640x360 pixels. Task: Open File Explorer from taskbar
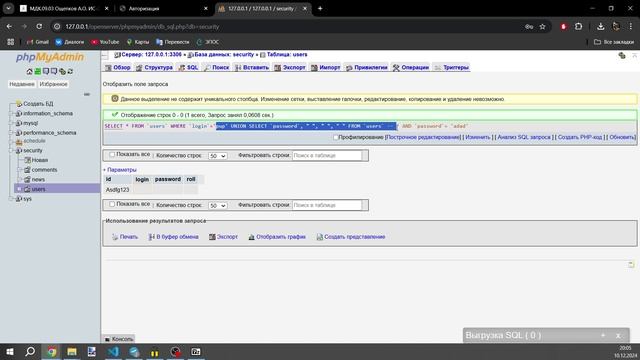(72, 351)
